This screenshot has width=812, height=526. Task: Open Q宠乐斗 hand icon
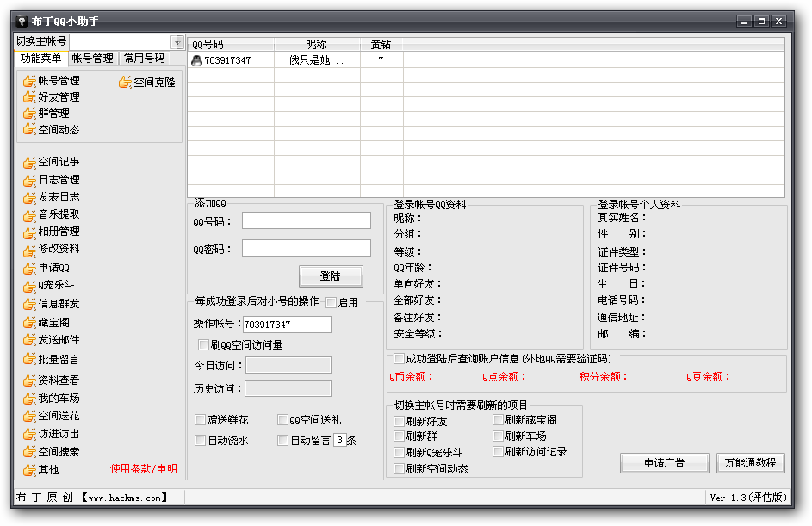[x=29, y=286]
